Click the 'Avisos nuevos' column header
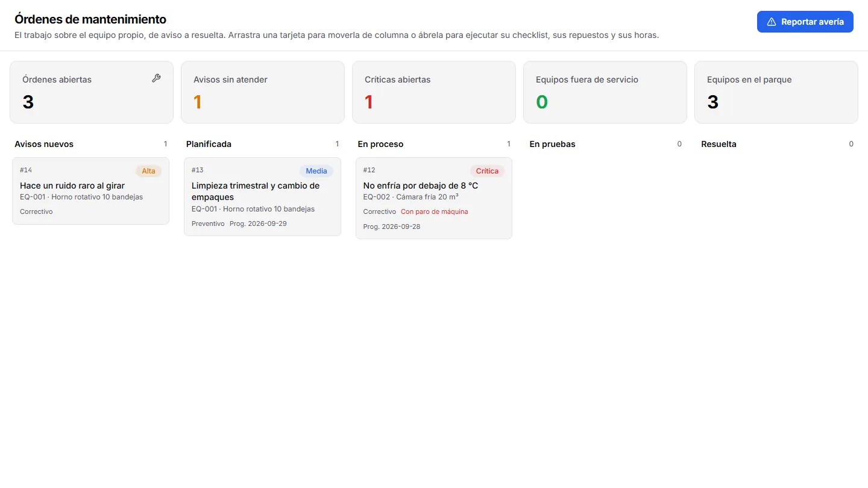Viewport: 868px width, 488px height. point(44,144)
